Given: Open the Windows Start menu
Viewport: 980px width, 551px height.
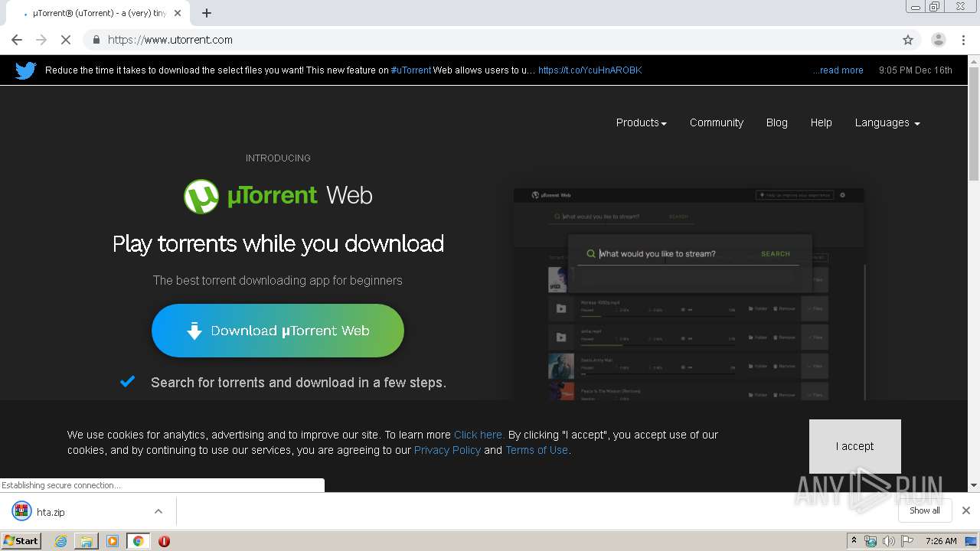Looking at the screenshot, I should coord(21,540).
